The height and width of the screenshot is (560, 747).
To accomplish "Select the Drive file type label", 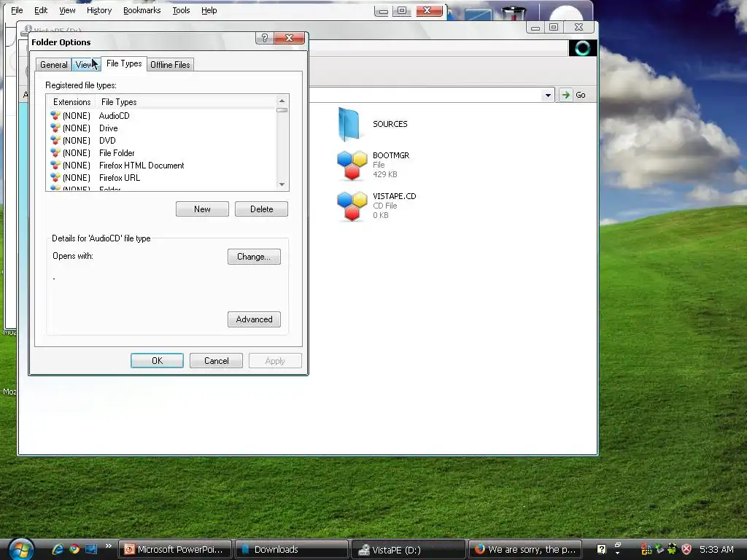I will [x=108, y=128].
